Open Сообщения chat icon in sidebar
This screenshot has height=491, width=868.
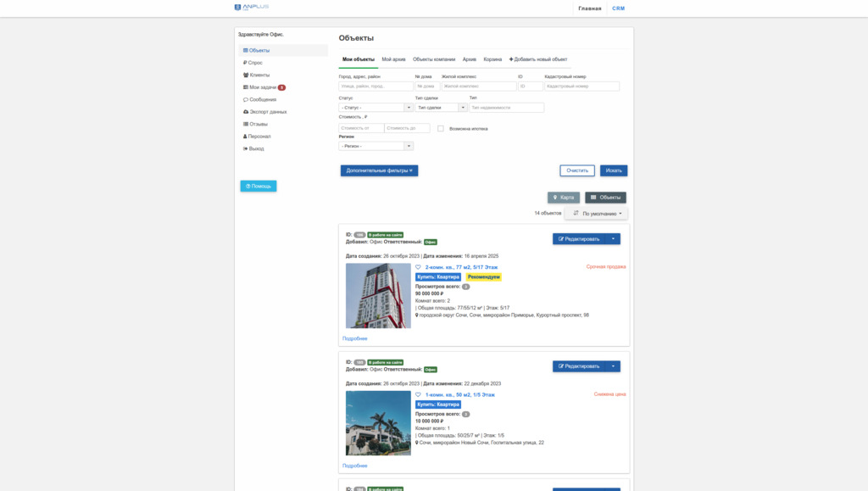[x=246, y=99]
